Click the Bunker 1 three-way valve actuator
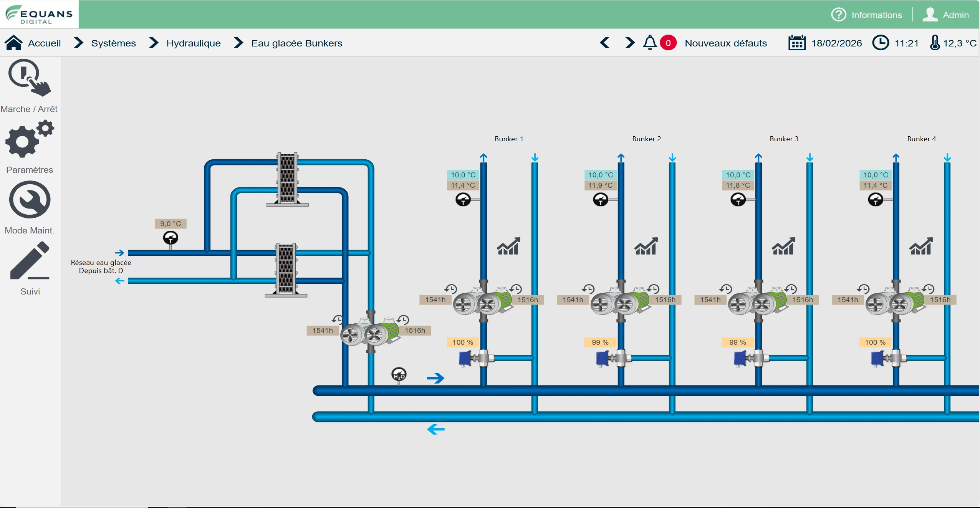 (x=465, y=358)
